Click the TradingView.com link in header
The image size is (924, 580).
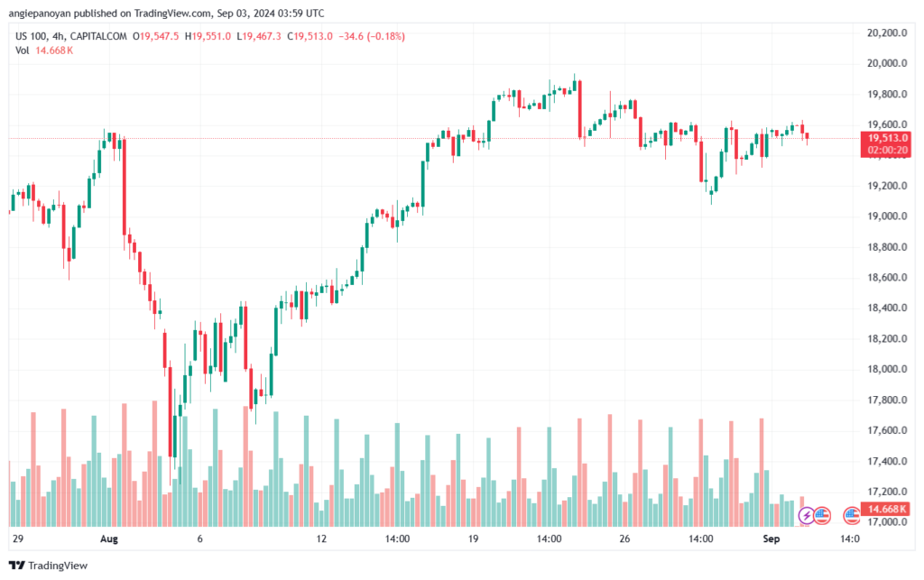click(172, 13)
